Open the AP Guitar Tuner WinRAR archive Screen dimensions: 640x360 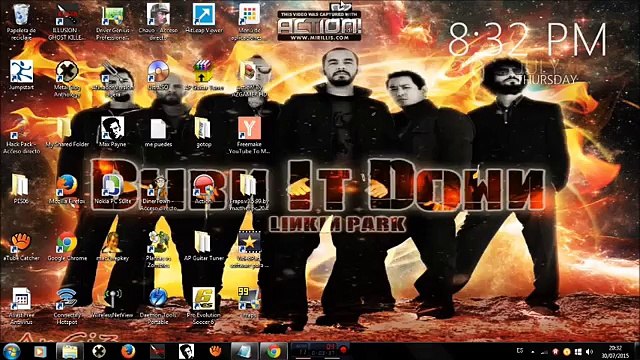pos(204,76)
